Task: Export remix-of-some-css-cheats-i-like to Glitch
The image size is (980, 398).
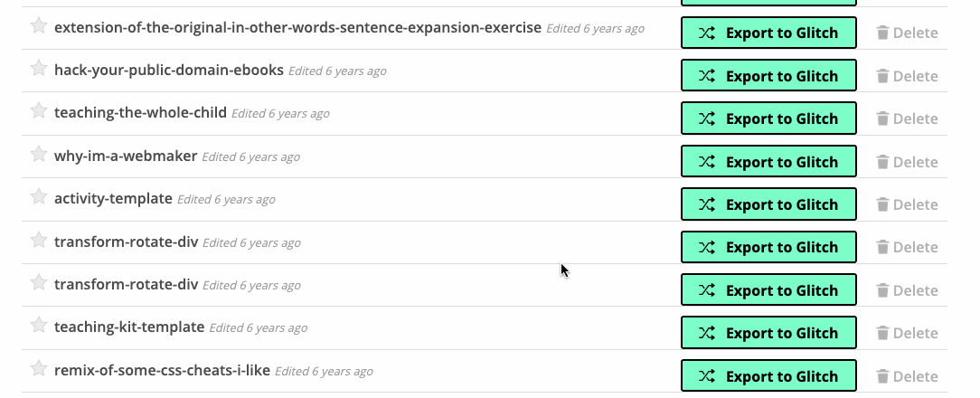Action: pos(768,375)
